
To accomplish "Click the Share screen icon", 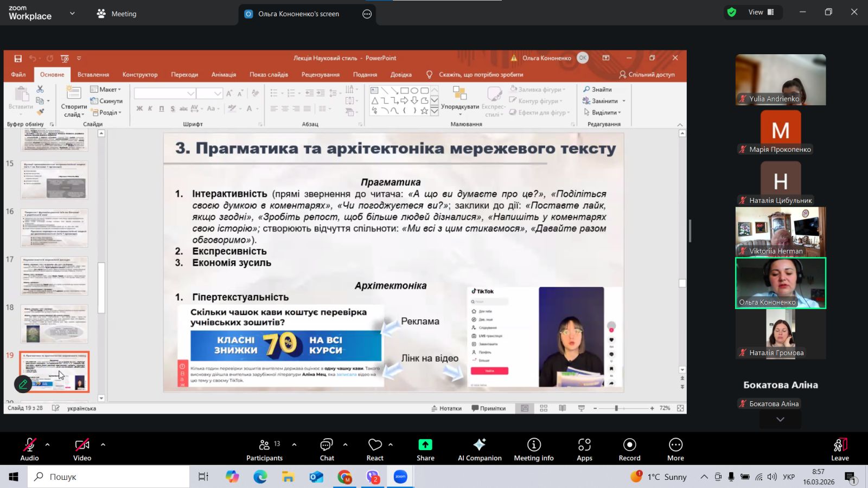I will pos(425,445).
